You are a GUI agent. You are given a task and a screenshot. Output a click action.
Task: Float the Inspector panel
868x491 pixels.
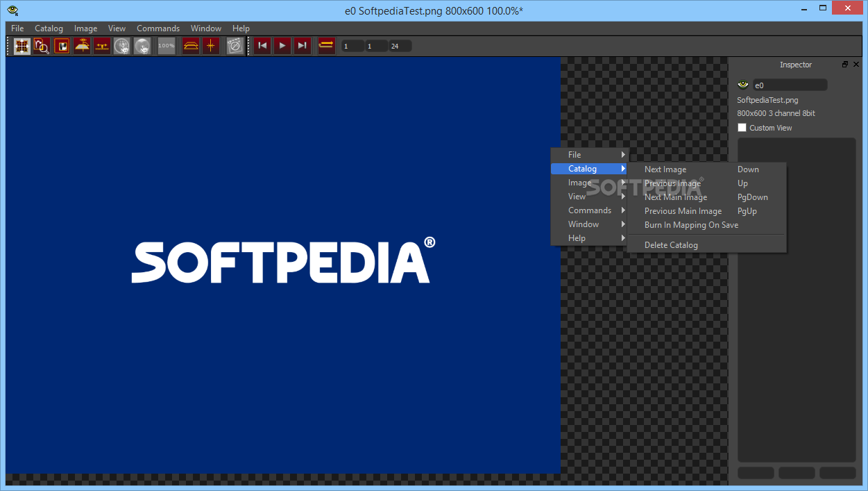coord(845,65)
